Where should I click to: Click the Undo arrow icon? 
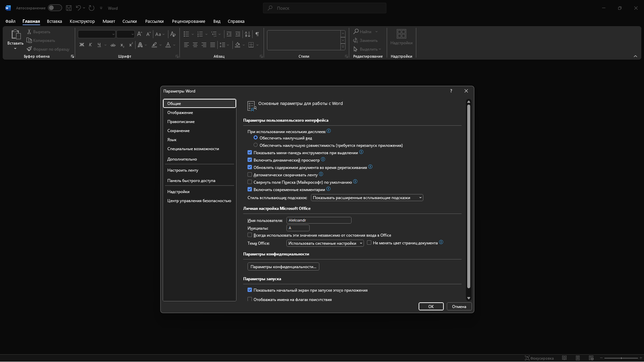click(x=78, y=8)
